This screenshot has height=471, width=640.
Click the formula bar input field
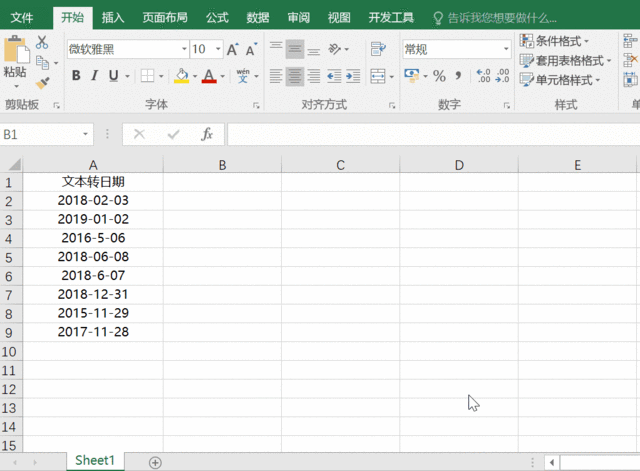[433, 134]
